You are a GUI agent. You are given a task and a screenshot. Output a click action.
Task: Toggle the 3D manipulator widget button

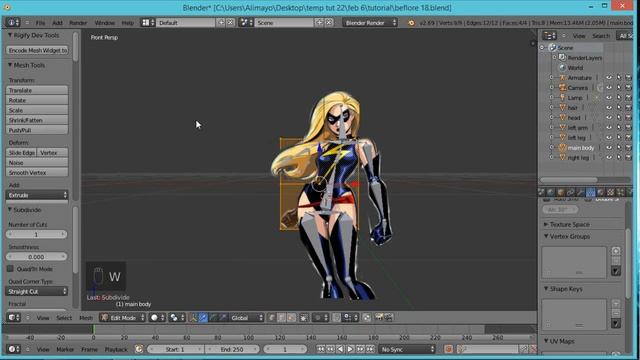pos(193,318)
